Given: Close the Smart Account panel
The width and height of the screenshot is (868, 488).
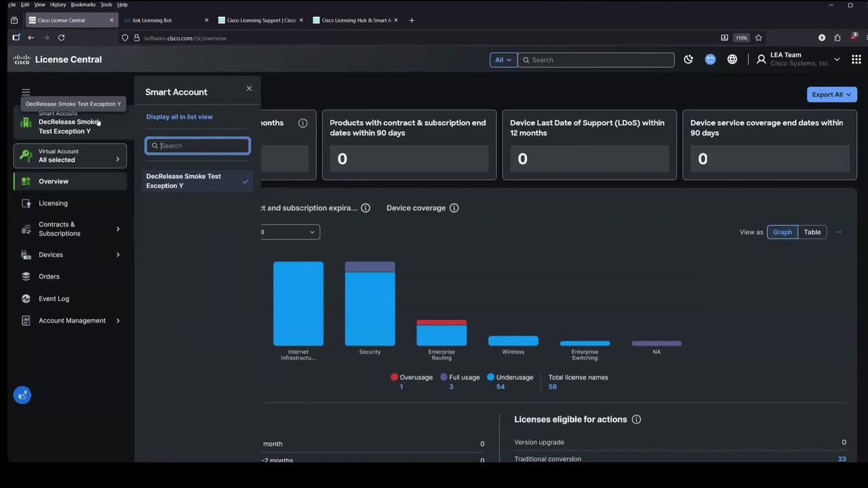Looking at the screenshot, I should click(x=249, y=89).
